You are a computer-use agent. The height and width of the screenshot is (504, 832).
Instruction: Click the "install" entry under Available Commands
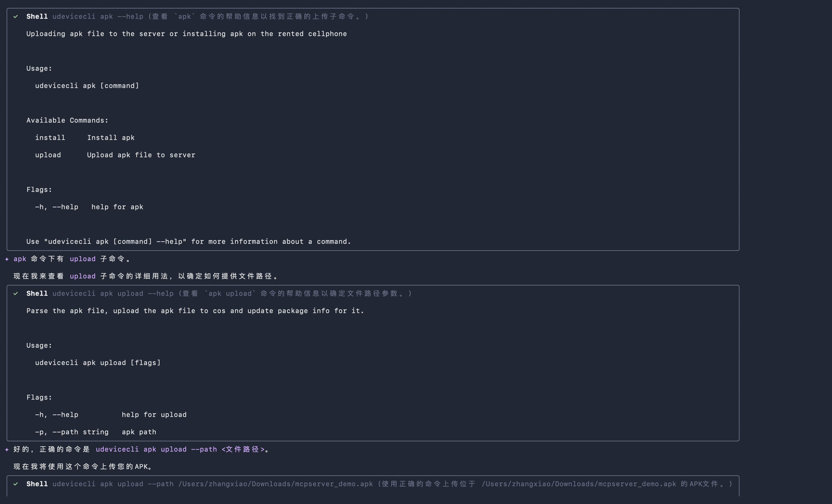pos(50,138)
